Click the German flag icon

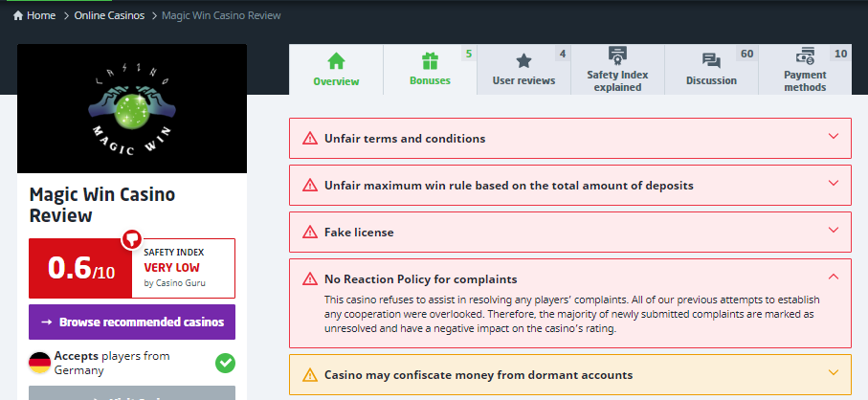pos(40,363)
